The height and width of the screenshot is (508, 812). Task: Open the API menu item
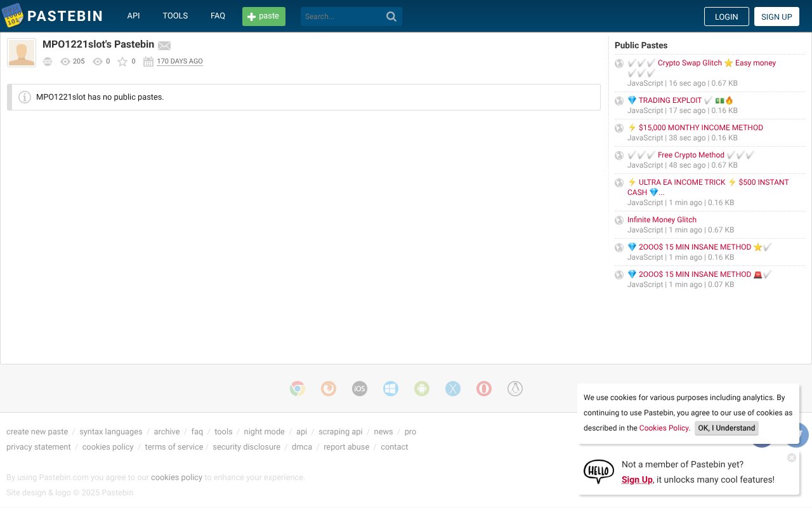click(133, 15)
